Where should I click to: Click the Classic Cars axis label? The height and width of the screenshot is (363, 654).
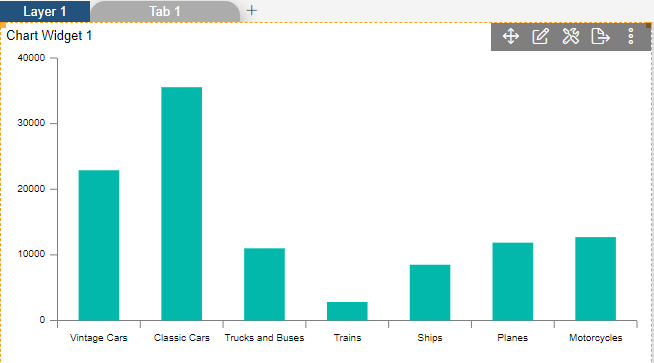[181, 338]
